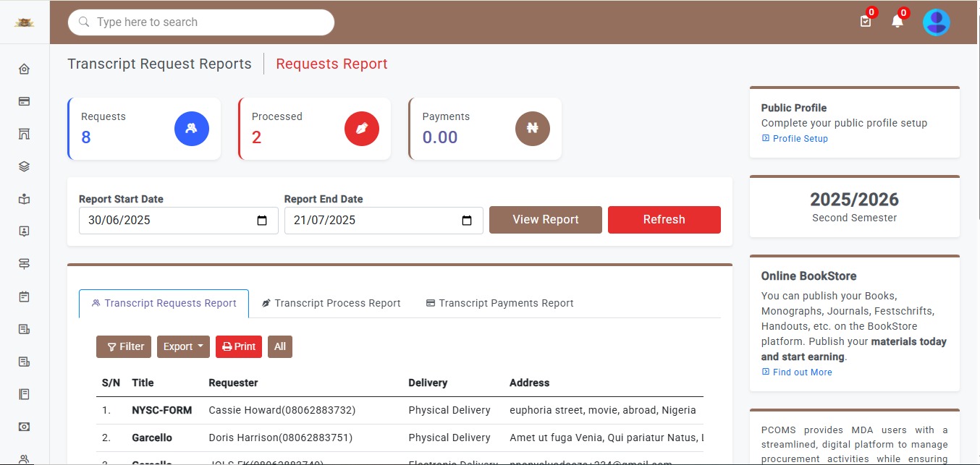Focus the 'Type here to search' field
980x465 pixels.
pyautogui.click(x=210, y=22)
